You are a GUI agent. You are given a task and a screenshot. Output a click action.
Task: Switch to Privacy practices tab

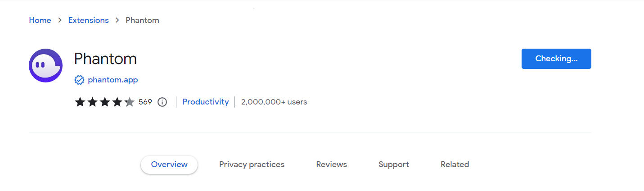252,164
